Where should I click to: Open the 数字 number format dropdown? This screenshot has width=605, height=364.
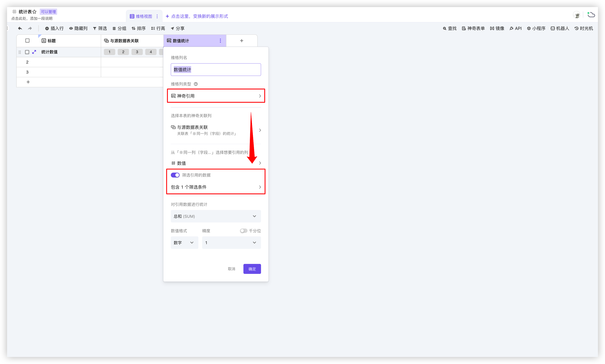click(184, 243)
